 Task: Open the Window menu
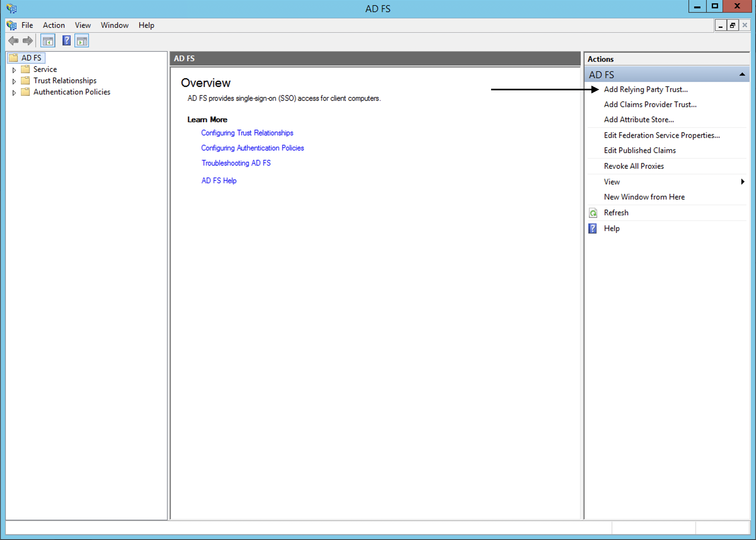tap(114, 25)
